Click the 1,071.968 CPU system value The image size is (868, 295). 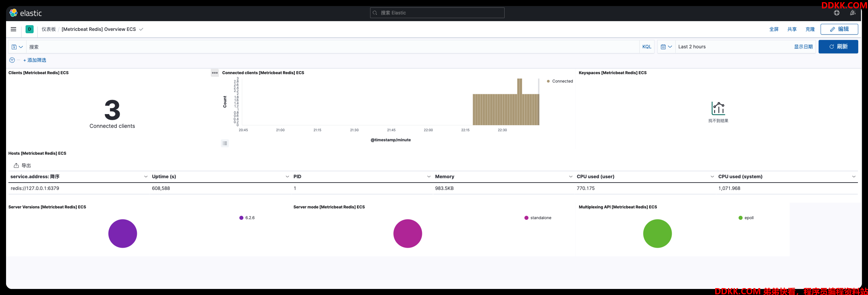(729, 188)
